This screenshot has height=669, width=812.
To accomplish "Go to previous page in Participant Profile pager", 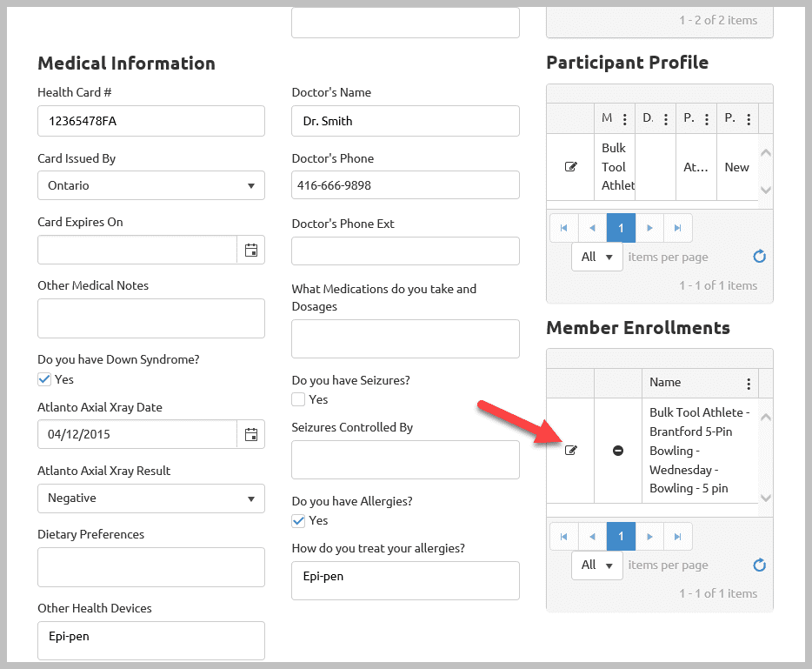I will click(592, 228).
